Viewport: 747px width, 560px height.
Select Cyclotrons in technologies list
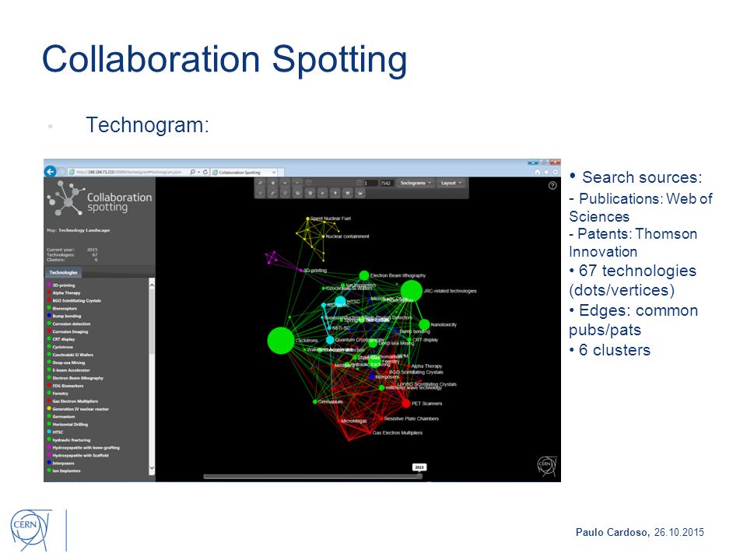pyautogui.click(x=60, y=347)
